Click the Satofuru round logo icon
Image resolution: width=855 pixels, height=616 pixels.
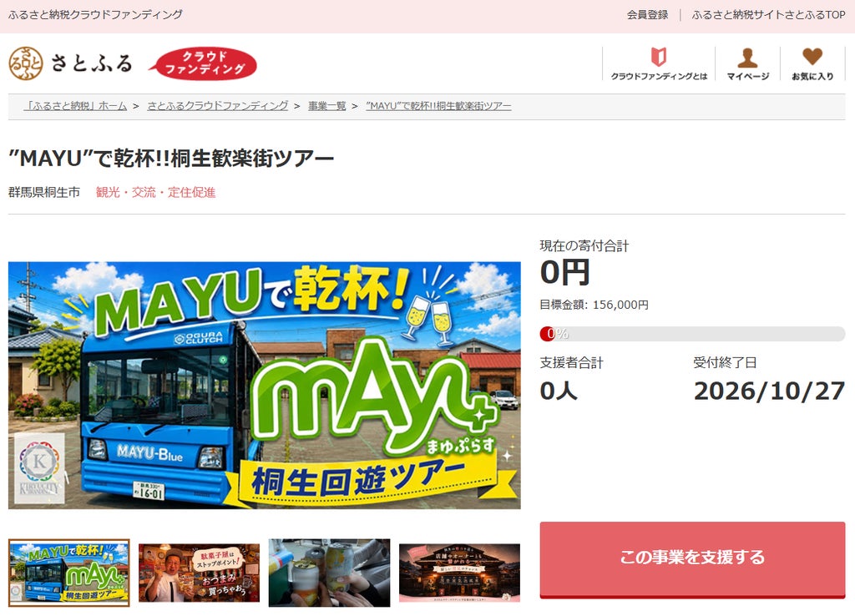pyautogui.click(x=26, y=63)
